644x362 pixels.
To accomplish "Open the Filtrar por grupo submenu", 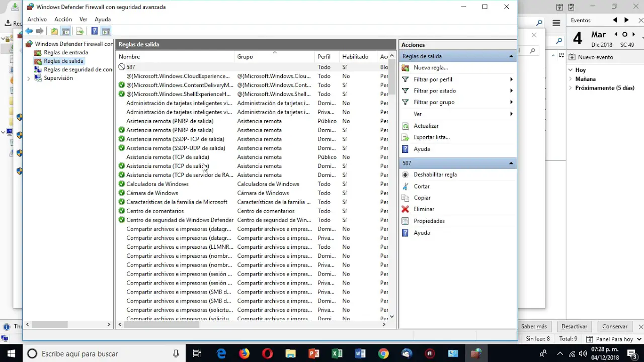I will (x=458, y=103).
